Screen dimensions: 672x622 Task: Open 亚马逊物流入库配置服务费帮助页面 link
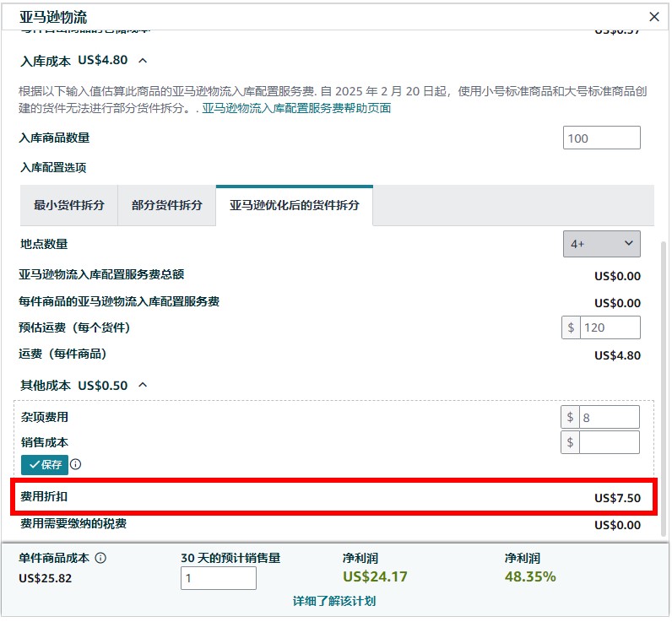pyautogui.click(x=296, y=108)
